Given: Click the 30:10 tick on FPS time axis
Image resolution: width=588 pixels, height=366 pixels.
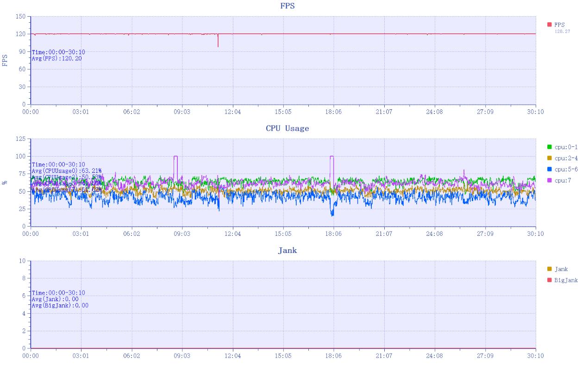Looking at the screenshot, I should [536, 112].
